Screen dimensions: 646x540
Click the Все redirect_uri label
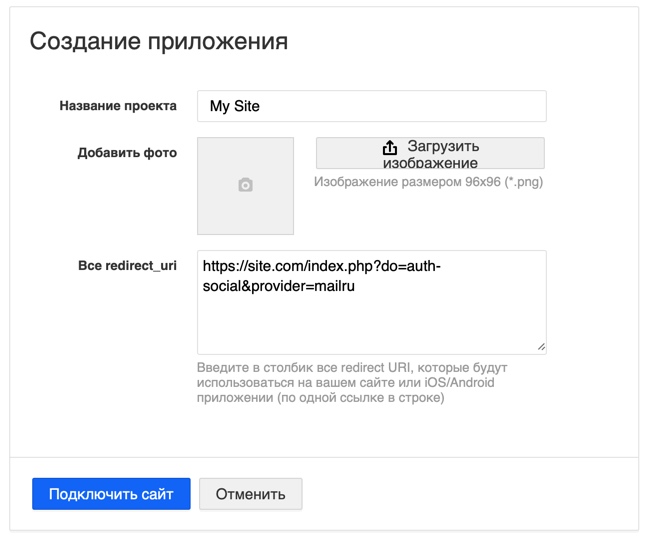tap(127, 266)
